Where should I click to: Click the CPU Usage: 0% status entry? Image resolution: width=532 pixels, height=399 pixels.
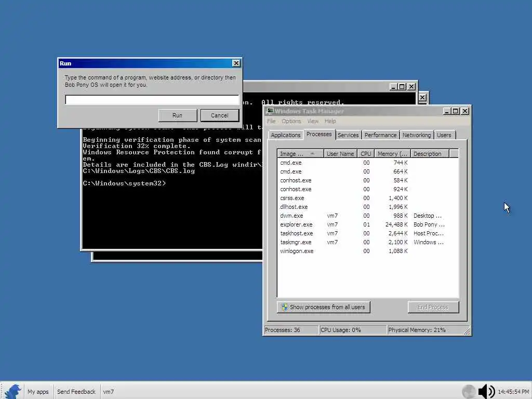click(353, 330)
